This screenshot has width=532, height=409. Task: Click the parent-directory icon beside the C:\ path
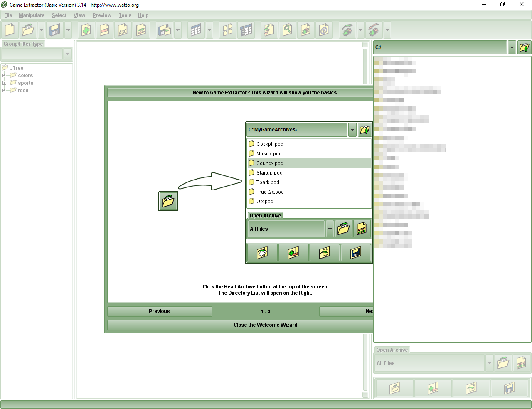point(525,47)
